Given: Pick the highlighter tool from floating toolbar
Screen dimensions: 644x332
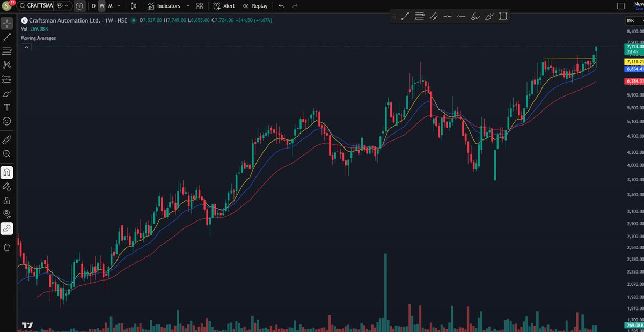Looking at the screenshot, I should (475, 17).
